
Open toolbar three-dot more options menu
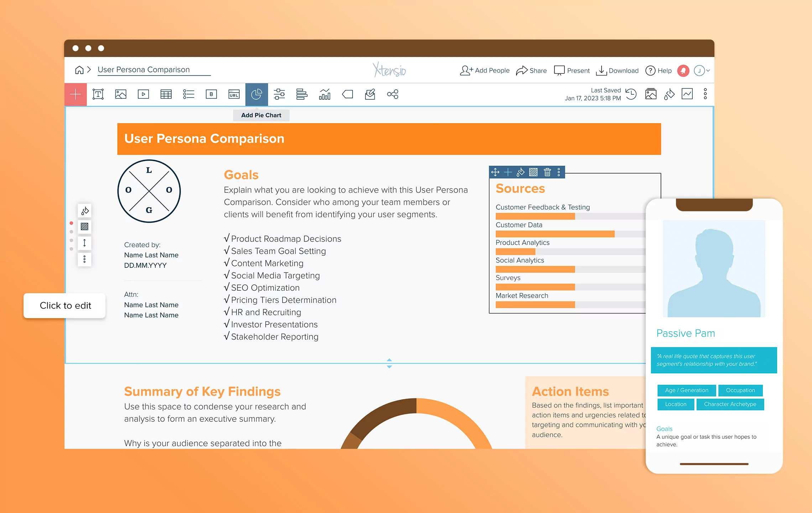tap(705, 94)
